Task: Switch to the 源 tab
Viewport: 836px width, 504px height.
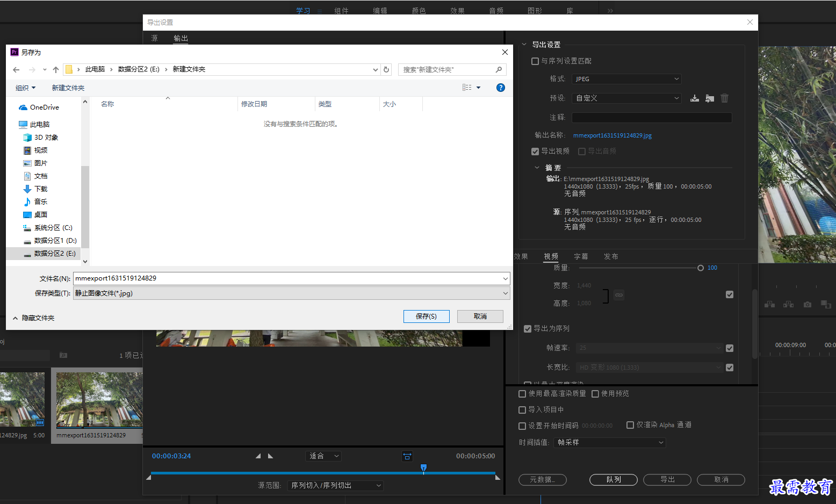Action: tap(154, 38)
